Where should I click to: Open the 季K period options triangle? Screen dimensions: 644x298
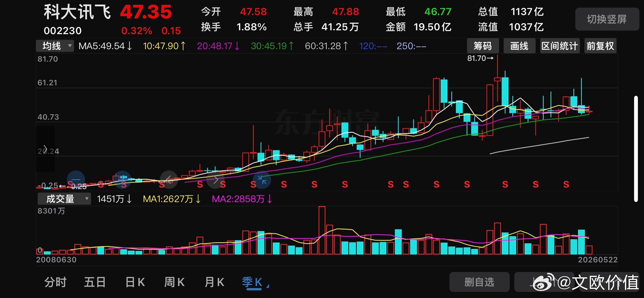[x=268, y=287]
